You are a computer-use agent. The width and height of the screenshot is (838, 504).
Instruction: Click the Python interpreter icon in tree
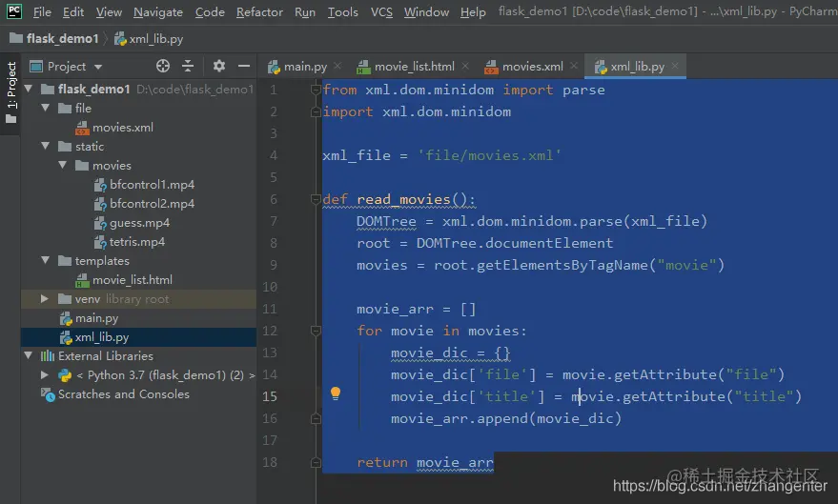click(x=65, y=375)
